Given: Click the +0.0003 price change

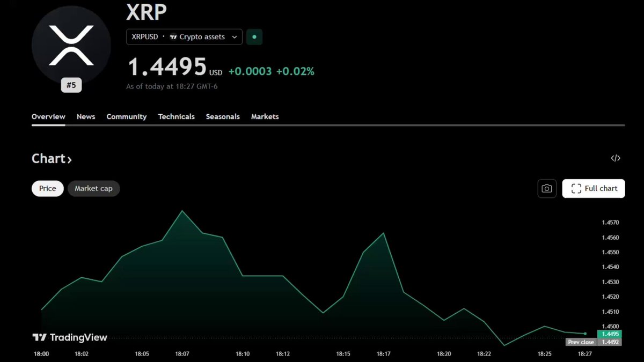Looking at the screenshot, I should coord(250,71).
